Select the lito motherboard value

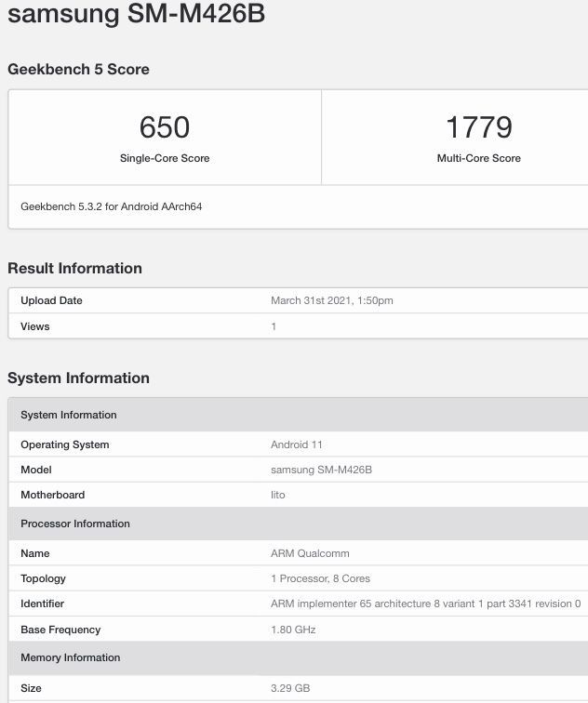278,495
